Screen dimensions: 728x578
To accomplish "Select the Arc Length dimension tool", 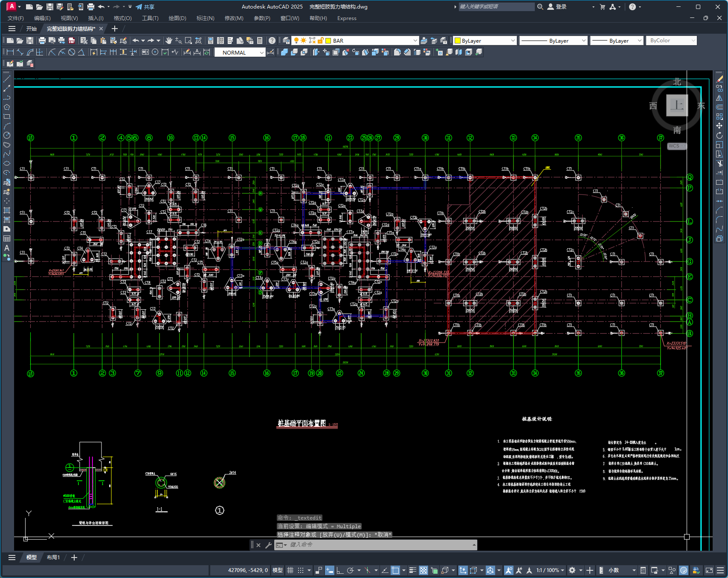I will 30,52.
